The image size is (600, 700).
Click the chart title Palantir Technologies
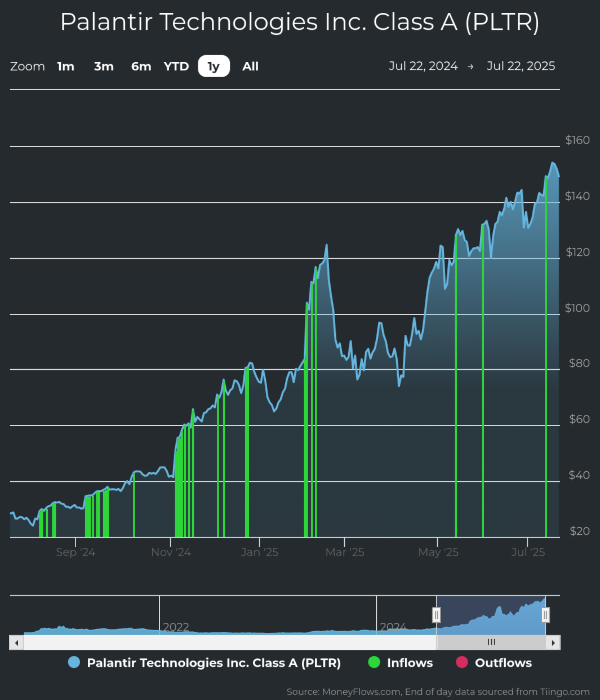click(x=300, y=22)
